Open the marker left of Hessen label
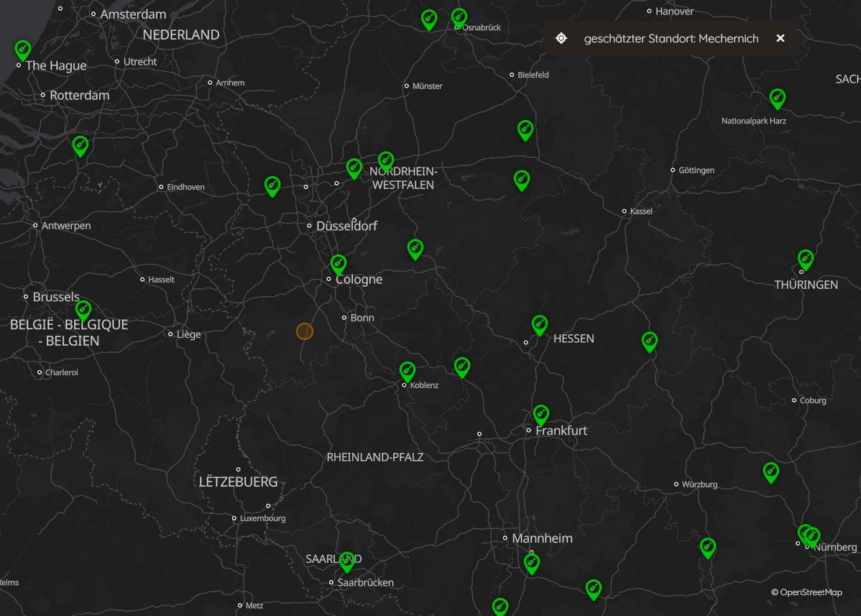Viewport: 861px width, 616px height. click(540, 325)
